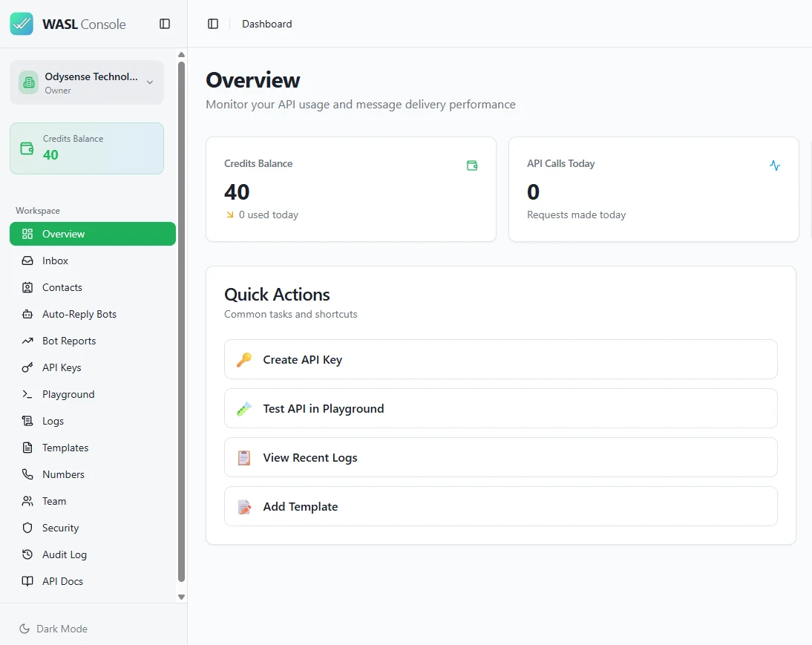Viewport: 812px width, 645px height.
Task: Open the Audit Log page
Action: click(x=93, y=555)
